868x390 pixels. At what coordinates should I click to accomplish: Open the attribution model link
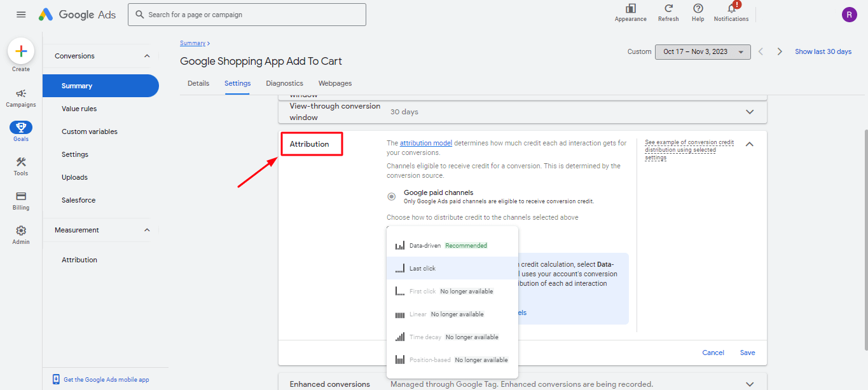tap(426, 144)
